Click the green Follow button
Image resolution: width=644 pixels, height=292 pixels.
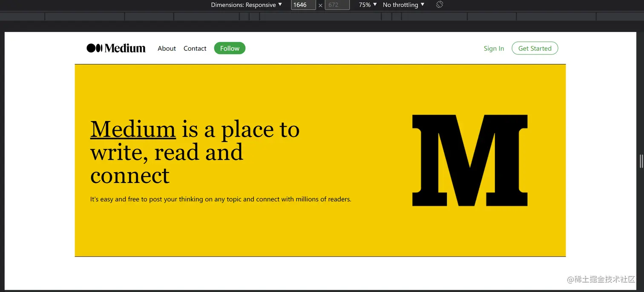pyautogui.click(x=230, y=48)
